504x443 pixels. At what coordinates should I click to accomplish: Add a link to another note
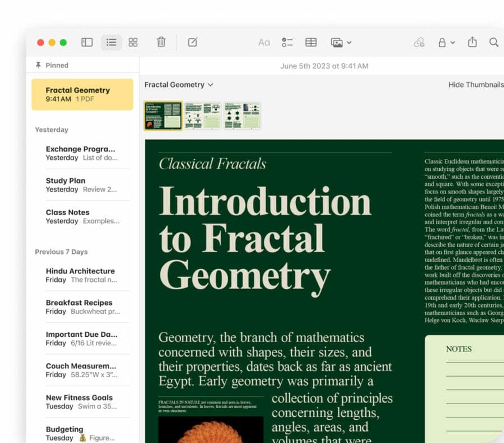[419, 42]
